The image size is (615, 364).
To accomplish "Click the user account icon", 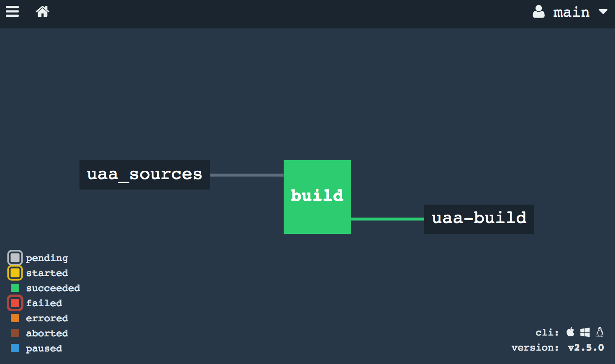I will pyautogui.click(x=539, y=11).
